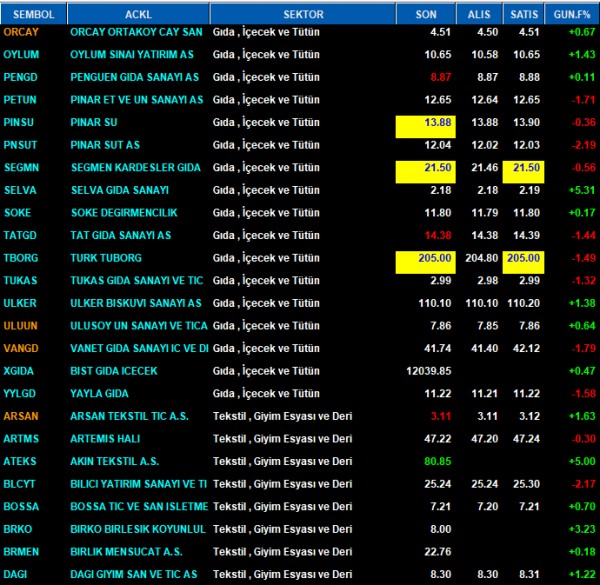Click highlighted 13.88 price for PINSU
Screen dimensions: 600x585
(426, 122)
